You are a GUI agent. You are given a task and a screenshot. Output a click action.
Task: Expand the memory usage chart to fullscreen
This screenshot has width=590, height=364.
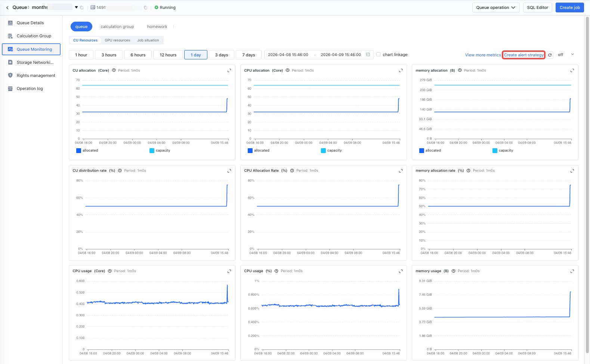(x=572, y=271)
